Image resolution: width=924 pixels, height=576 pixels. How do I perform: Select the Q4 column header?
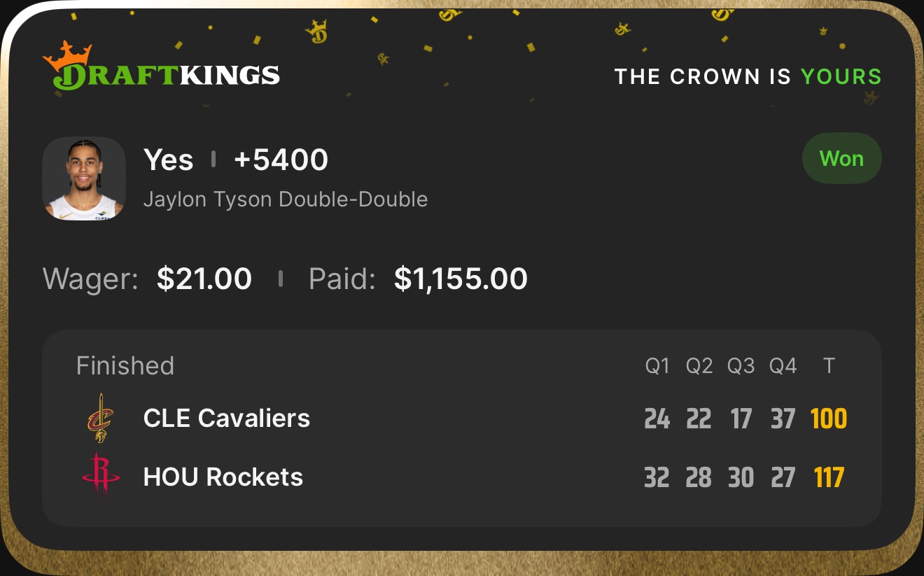[783, 365]
